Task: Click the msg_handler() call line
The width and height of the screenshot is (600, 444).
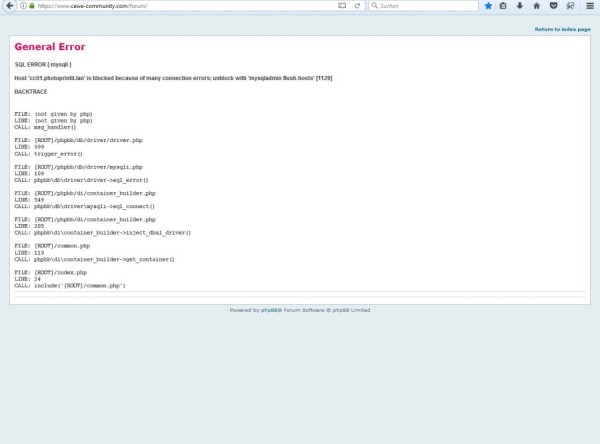Action: [45, 127]
